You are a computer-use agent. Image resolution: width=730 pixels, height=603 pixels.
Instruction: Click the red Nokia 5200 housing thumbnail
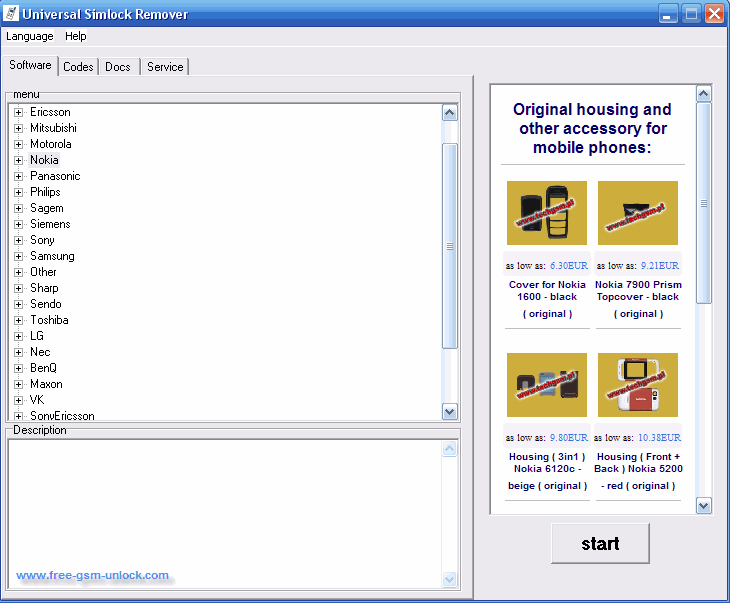pyautogui.click(x=638, y=385)
